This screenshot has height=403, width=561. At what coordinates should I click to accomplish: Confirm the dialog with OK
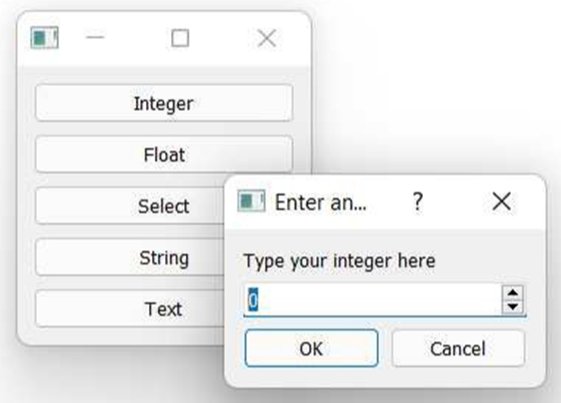click(311, 348)
